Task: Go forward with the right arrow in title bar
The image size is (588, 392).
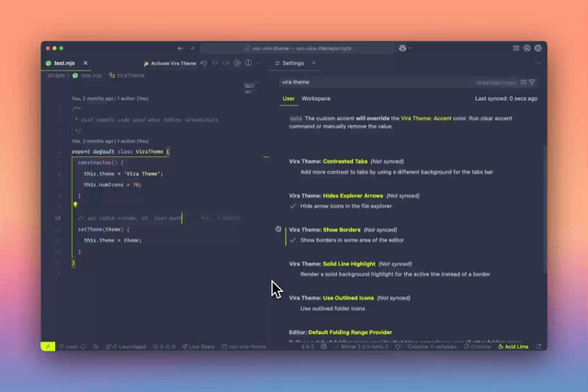Action: [x=192, y=49]
